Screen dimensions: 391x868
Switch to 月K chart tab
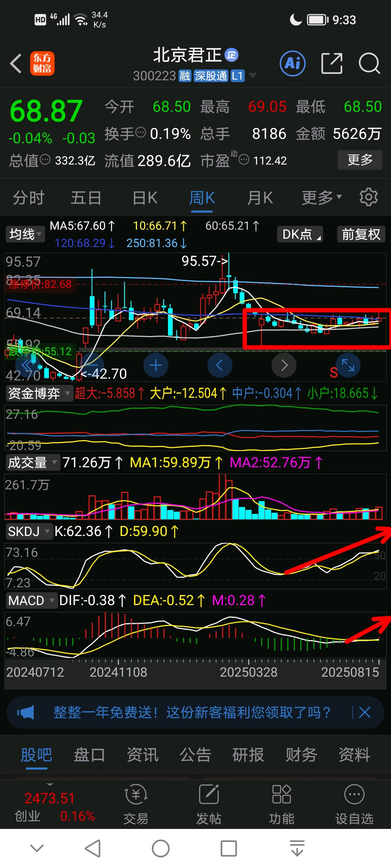(260, 197)
